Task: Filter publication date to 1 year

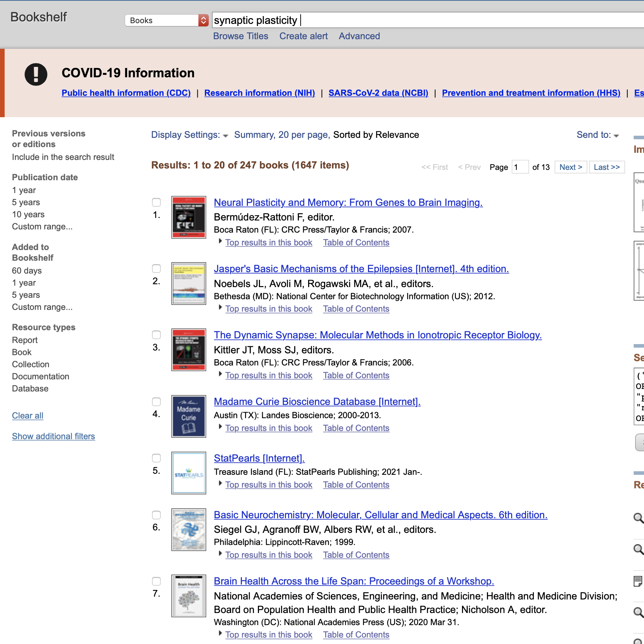Action: pyautogui.click(x=24, y=190)
